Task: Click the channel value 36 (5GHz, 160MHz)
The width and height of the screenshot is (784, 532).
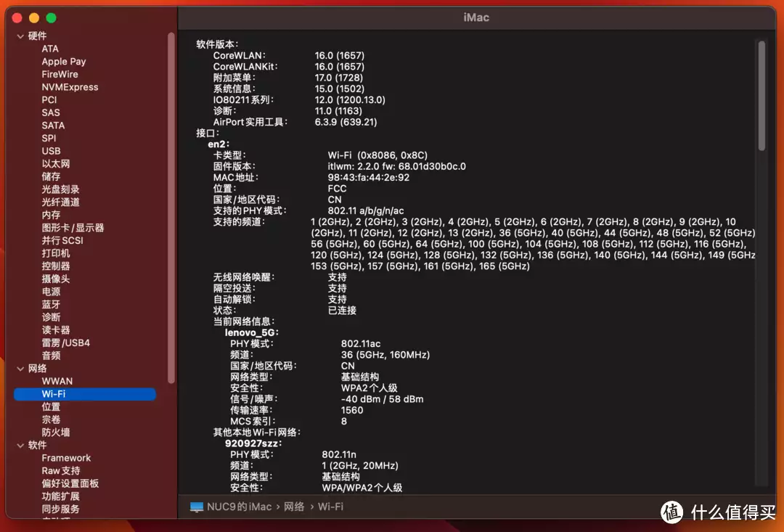Action: point(385,355)
